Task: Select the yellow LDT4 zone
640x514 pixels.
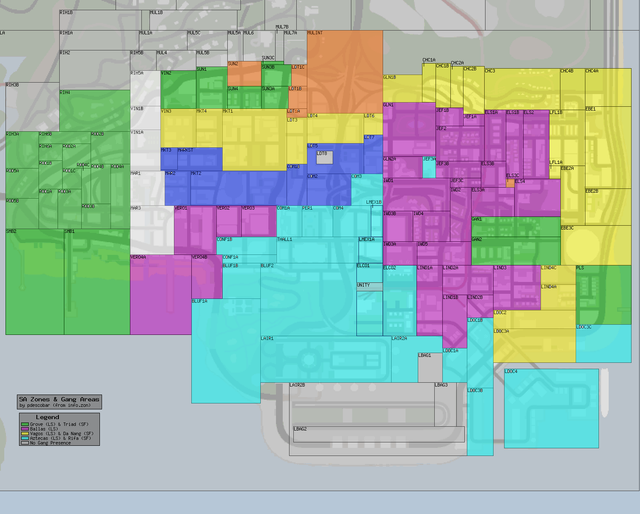Action: [335, 128]
